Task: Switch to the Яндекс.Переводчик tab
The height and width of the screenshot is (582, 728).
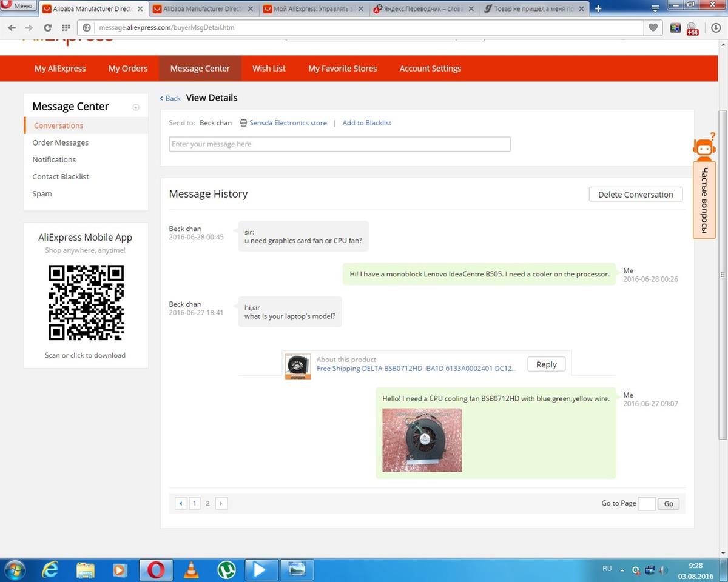Action: [423, 8]
